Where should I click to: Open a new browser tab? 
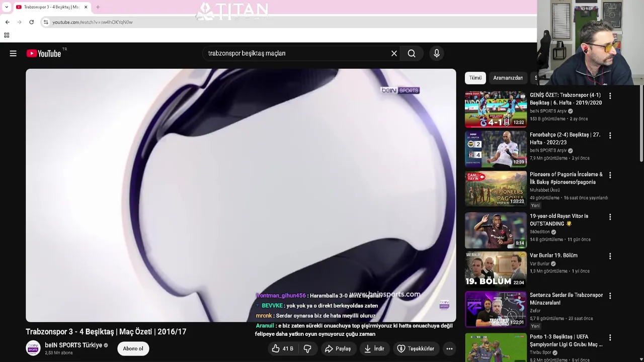pos(98,7)
